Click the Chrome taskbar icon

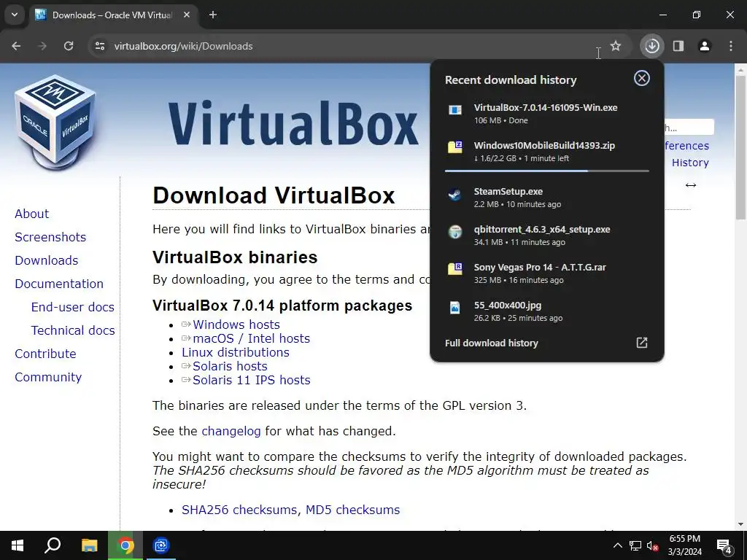tap(125, 545)
